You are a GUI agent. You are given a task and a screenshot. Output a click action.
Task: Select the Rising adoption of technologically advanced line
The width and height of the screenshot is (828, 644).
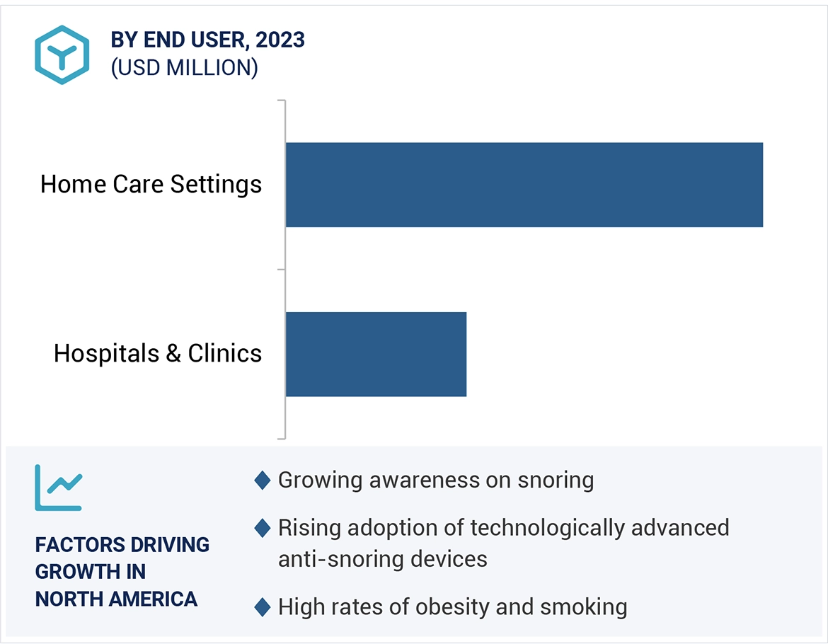pos(503,528)
